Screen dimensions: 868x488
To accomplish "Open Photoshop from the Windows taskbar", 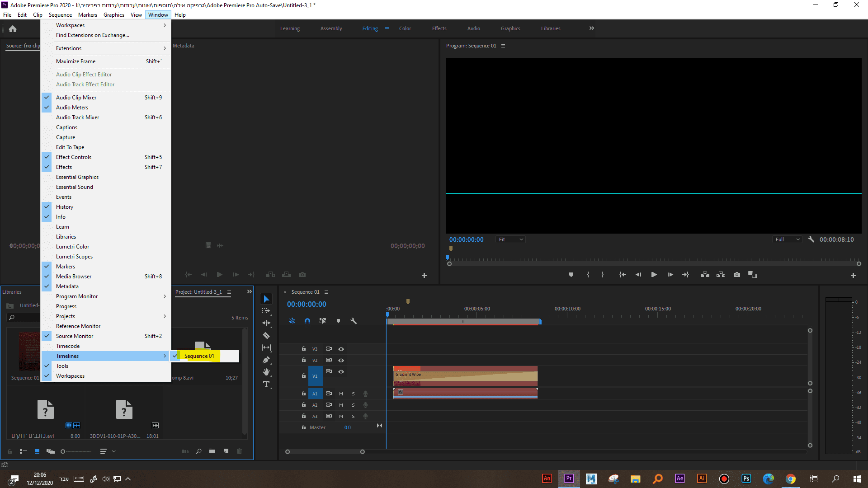I will point(746,479).
